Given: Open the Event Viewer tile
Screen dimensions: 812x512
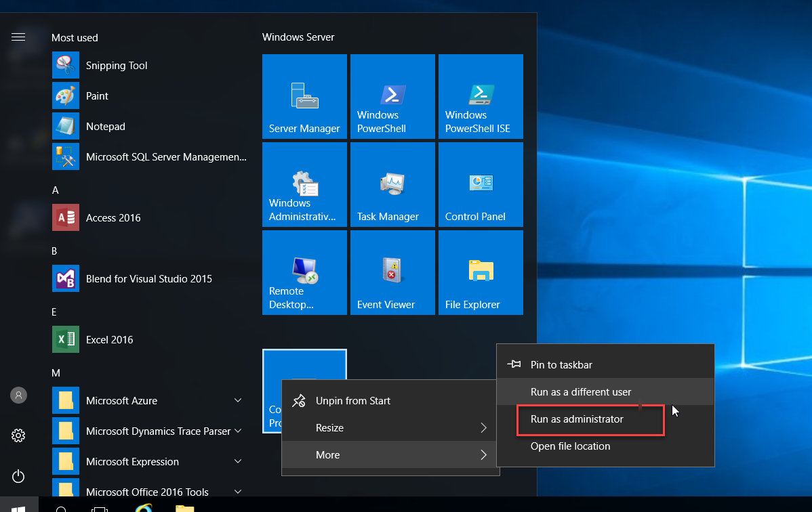Looking at the screenshot, I should [392, 272].
